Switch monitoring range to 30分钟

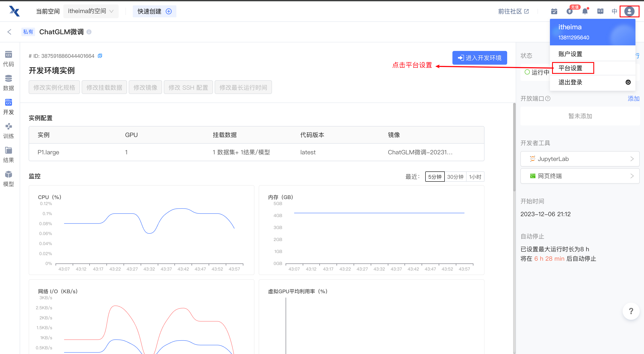pyautogui.click(x=455, y=177)
